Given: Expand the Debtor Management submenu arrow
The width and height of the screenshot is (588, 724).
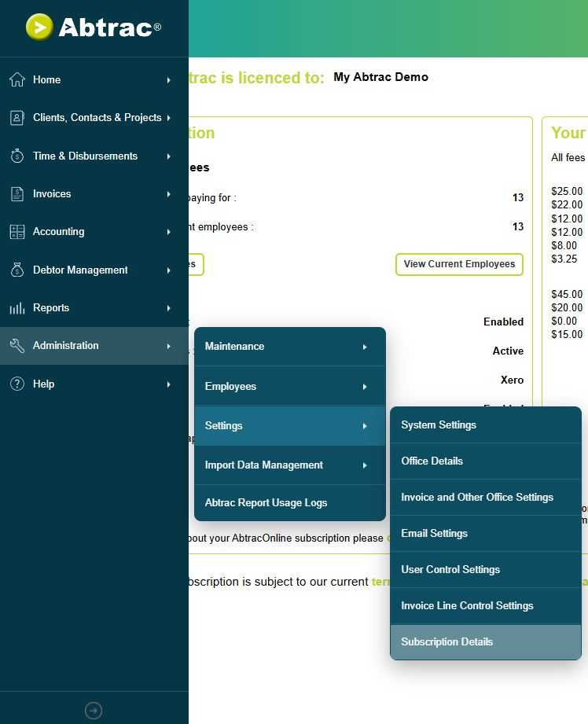Looking at the screenshot, I should (x=168, y=270).
